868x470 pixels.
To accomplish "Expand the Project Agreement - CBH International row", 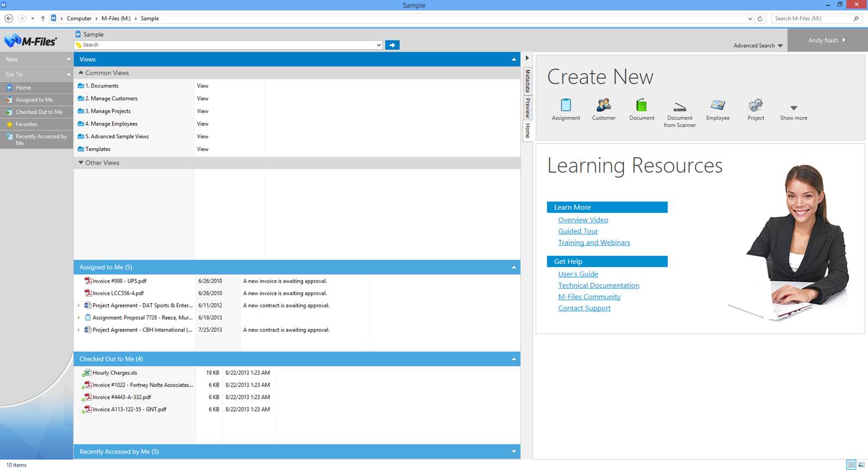I will 79,329.
